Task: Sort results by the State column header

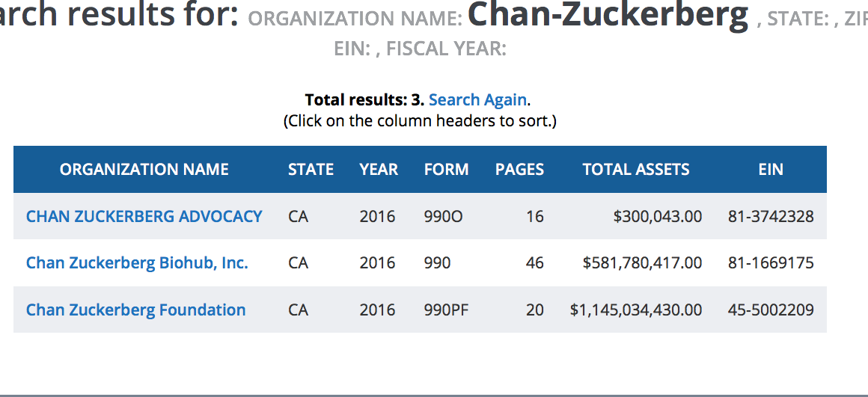Action: [x=311, y=170]
